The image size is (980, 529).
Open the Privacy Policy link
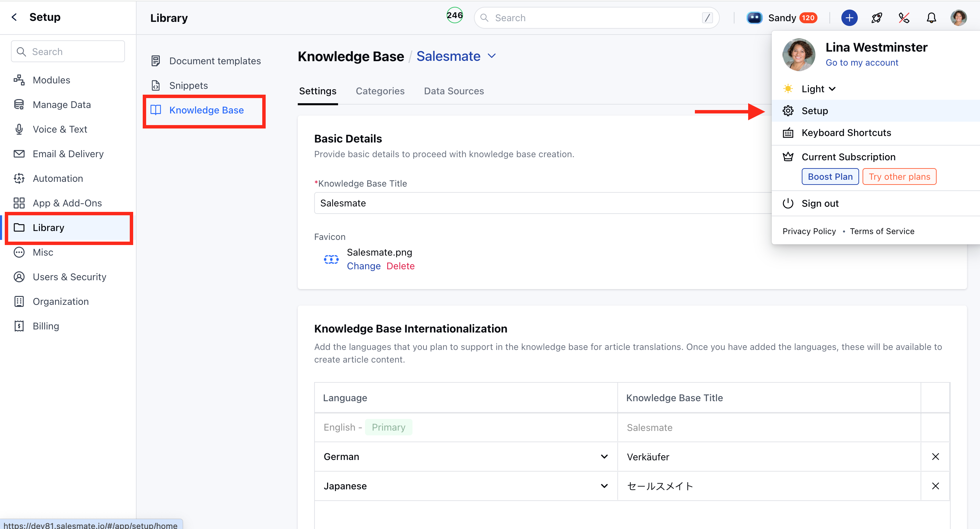(x=809, y=231)
